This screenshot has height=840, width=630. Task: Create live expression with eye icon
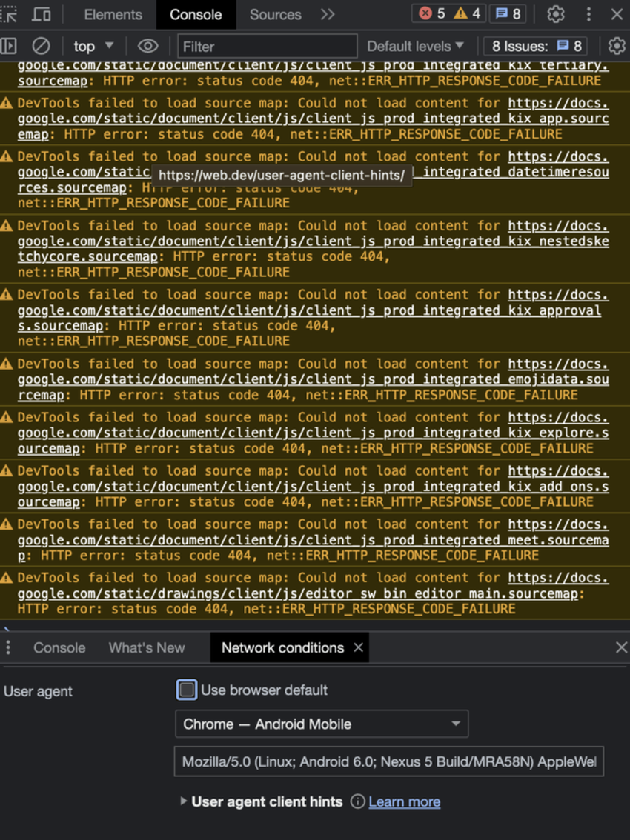pyautogui.click(x=147, y=46)
